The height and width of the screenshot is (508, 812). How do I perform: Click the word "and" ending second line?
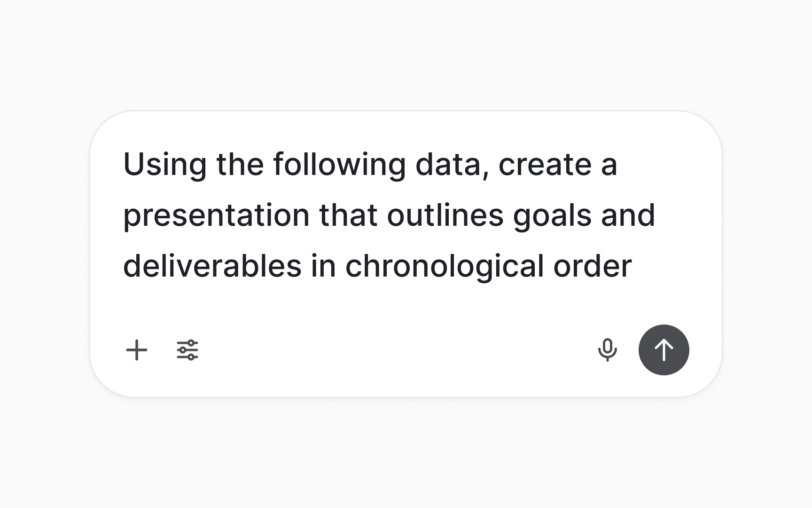coord(628,215)
